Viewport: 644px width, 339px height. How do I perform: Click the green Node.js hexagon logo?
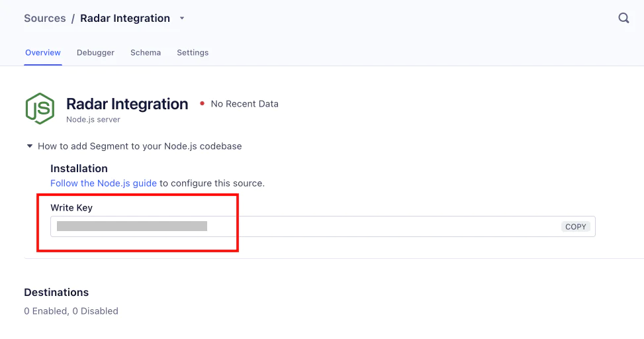pyautogui.click(x=40, y=109)
